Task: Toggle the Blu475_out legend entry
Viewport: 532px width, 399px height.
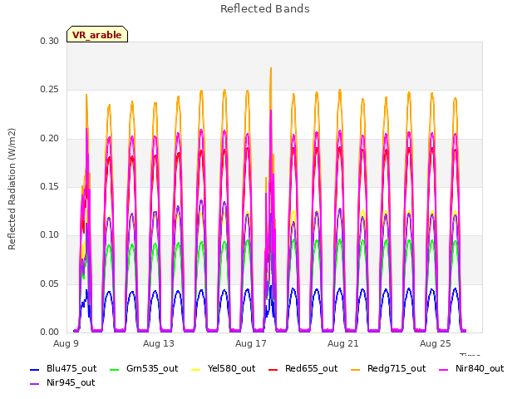Action: 63,369
